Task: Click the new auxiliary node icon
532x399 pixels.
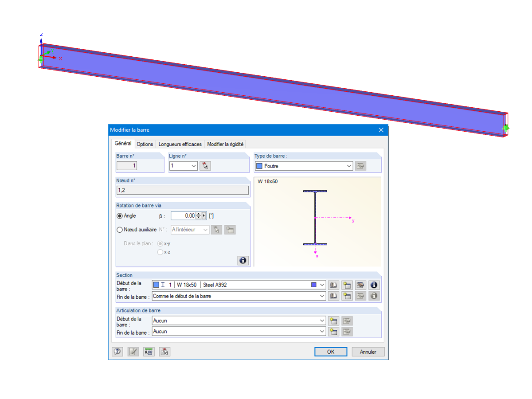Action: 230,230
